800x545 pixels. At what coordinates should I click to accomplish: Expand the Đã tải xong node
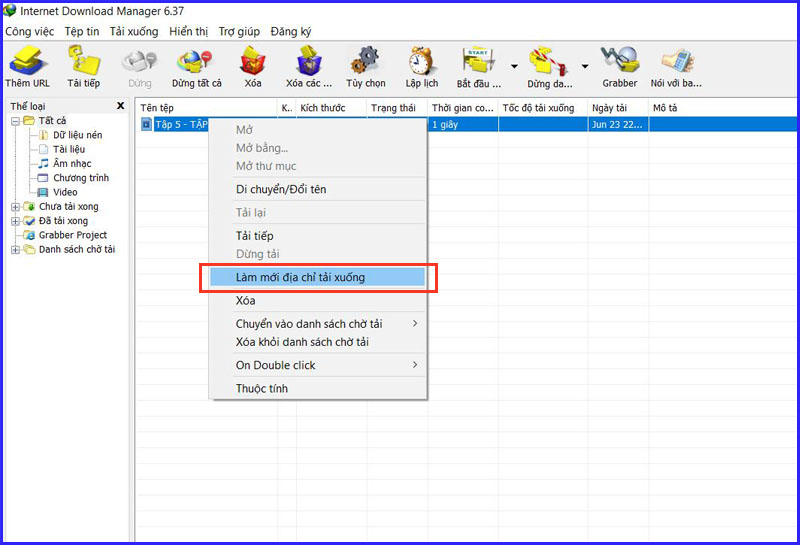coord(15,221)
